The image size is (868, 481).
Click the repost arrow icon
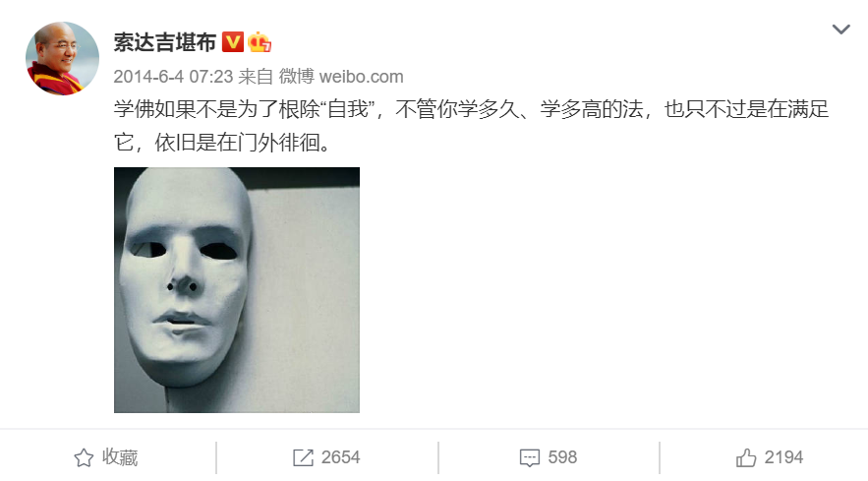[x=303, y=457]
